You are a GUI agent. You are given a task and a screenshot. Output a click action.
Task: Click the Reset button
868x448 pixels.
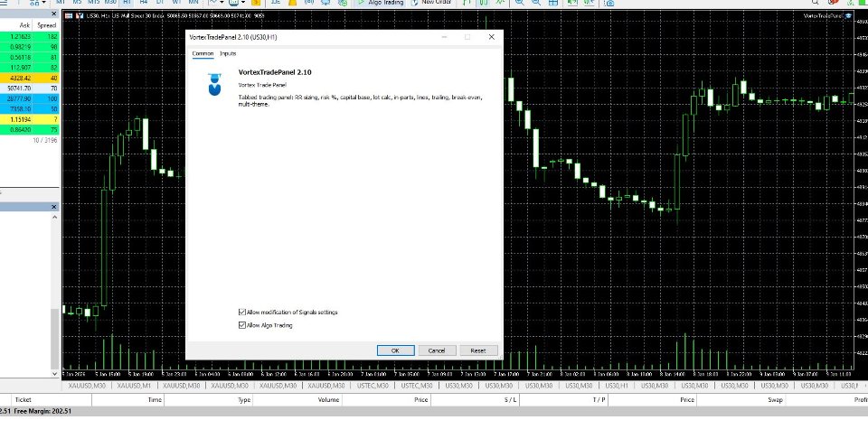tap(478, 350)
